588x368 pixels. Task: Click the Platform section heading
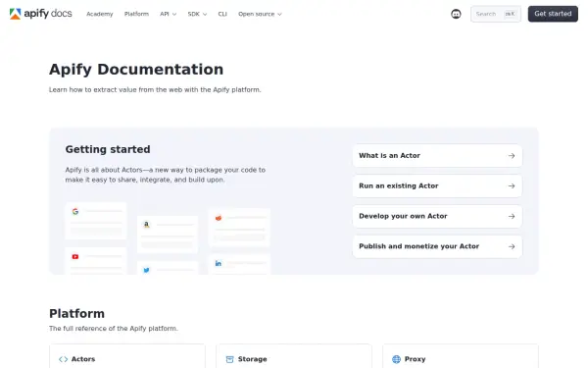coord(76,314)
